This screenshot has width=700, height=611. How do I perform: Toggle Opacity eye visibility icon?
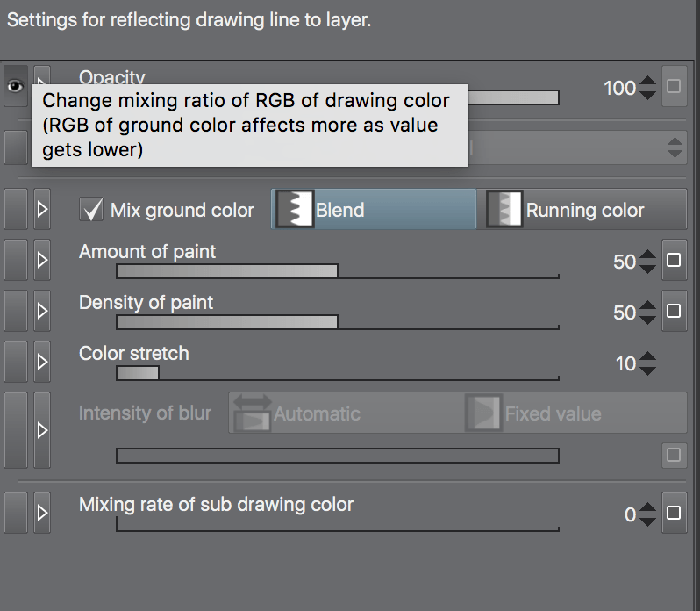15,86
